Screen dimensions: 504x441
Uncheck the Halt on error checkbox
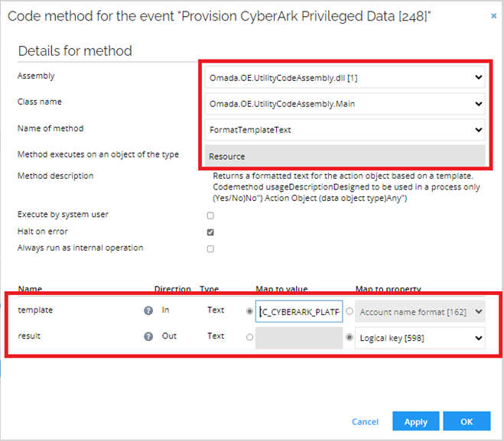(210, 232)
